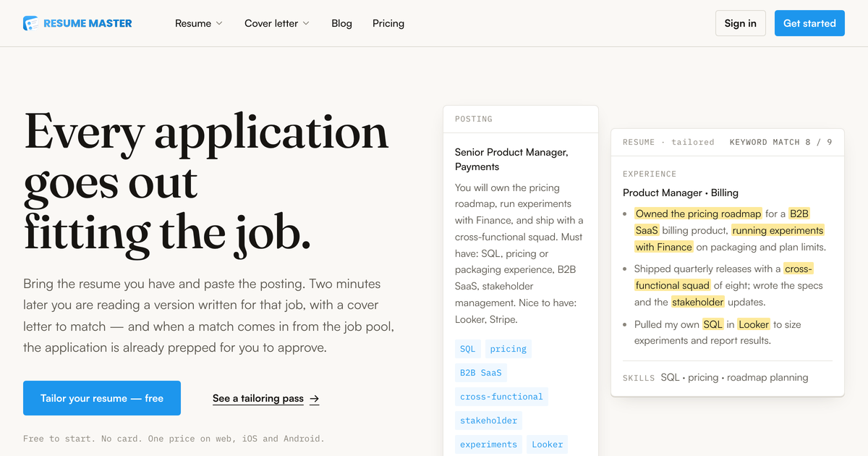Screen dimensions: 868x456
Task: Expand the Cover letter menu chevron
Action: point(306,23)
